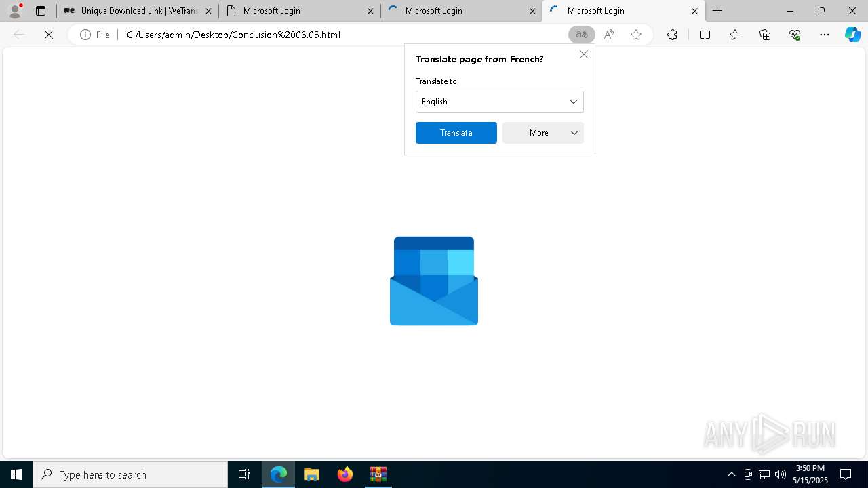Open Task View on taskbar
This screenshot has height=488, width=868.
[x=244, y=474]
